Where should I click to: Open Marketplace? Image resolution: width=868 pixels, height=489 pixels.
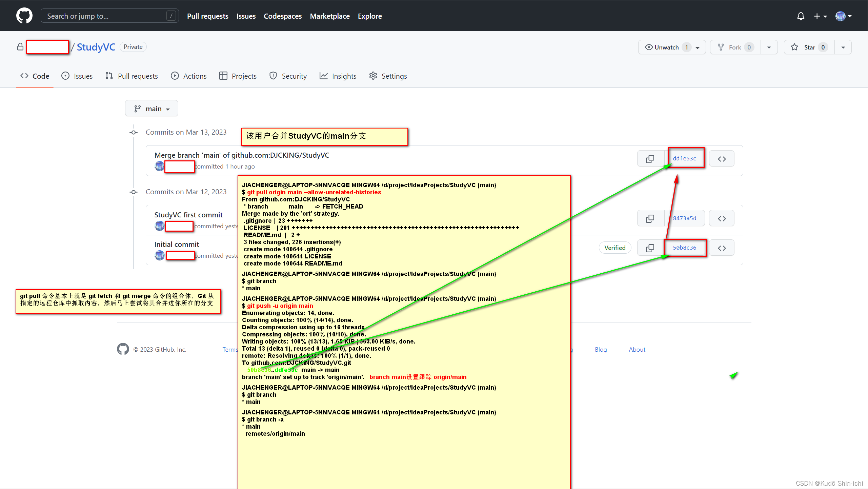click(329, 16)
